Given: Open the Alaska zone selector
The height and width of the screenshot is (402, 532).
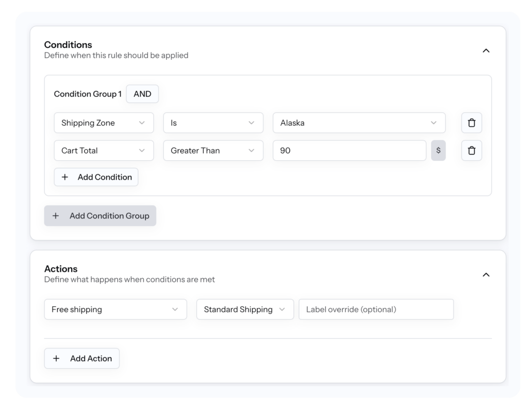Looking at the screenshot, I should (360, 123).
